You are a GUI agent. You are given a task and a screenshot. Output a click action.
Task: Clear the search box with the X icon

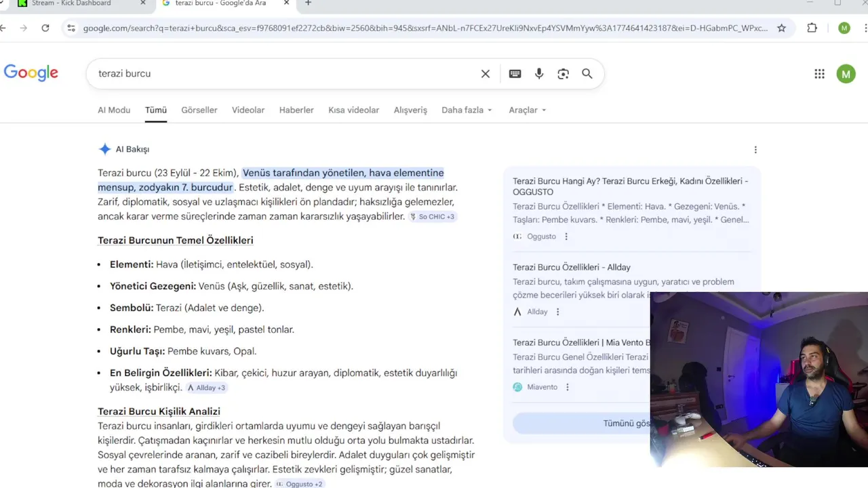486,74
